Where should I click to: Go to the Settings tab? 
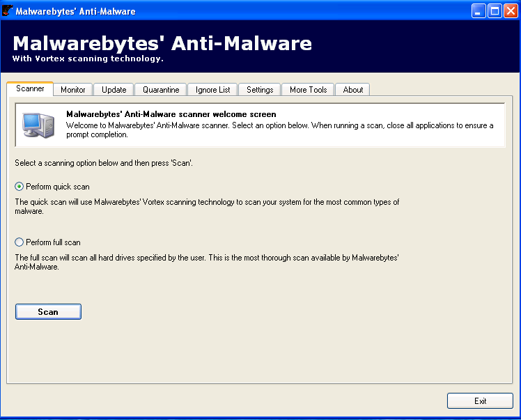[260, 90]
